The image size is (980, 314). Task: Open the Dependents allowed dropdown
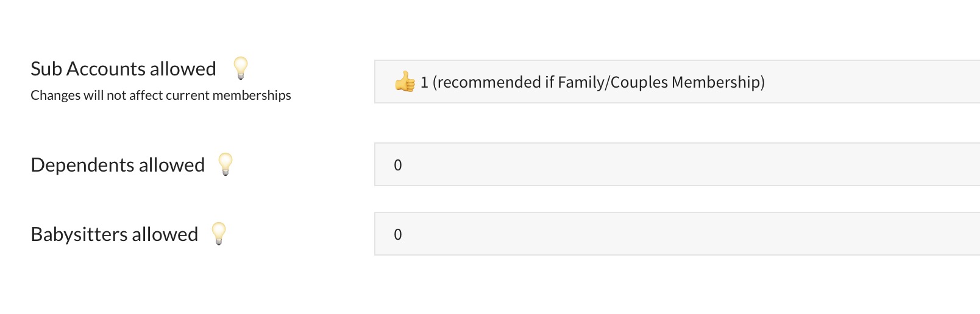tap(676, 164)
